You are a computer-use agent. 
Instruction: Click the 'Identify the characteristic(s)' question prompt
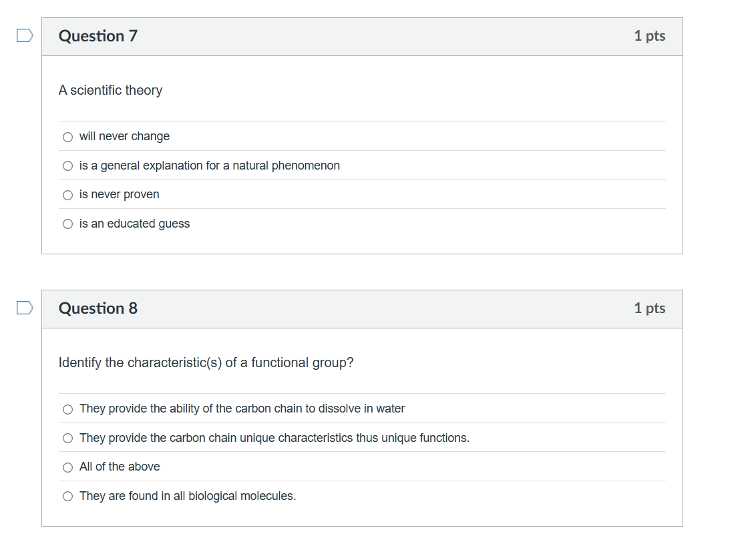point(206,362)
